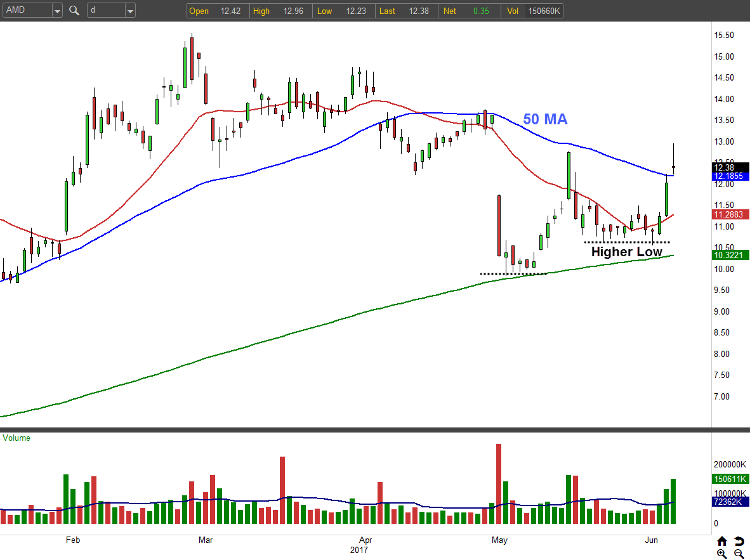Click the High price value 12.96
Screen dimensions: 750x560
[x=293, y=11]
